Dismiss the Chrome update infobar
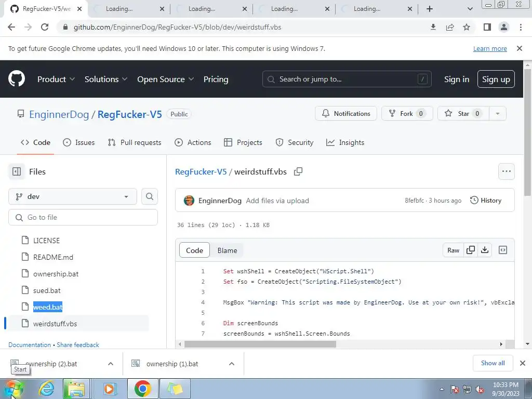532x399 pixels. click(x=520, y=48)
